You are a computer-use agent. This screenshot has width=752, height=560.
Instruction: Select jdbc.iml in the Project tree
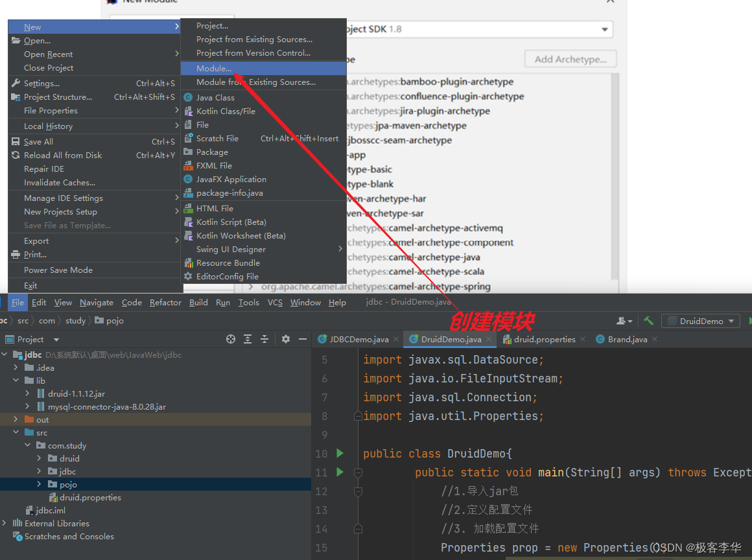tap(51, 510)
